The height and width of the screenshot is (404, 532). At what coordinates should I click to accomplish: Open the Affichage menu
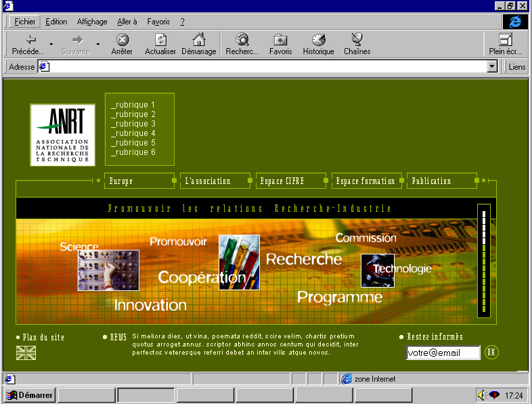[92, 22]
